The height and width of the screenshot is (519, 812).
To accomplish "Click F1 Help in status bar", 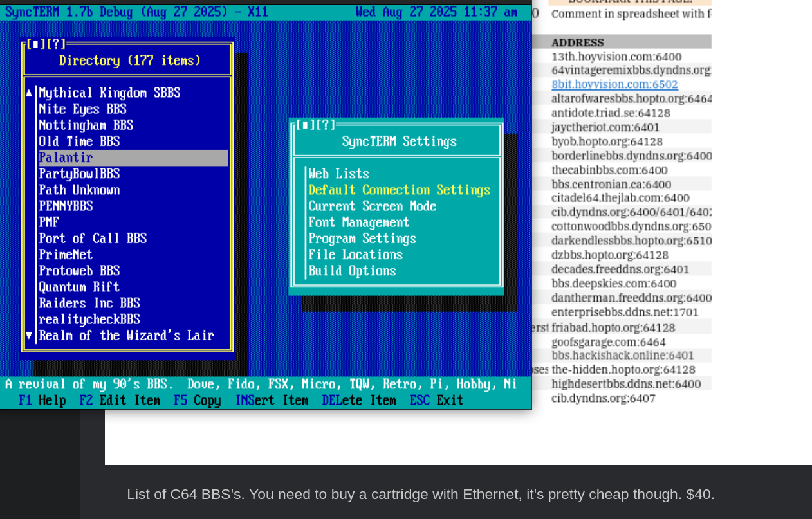I will (x=42, y=401).
